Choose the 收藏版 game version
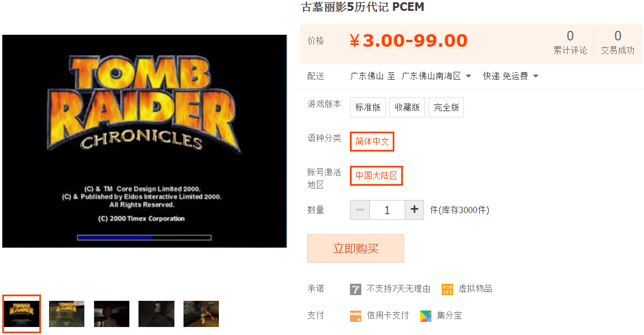 click(x=407, y=108)
